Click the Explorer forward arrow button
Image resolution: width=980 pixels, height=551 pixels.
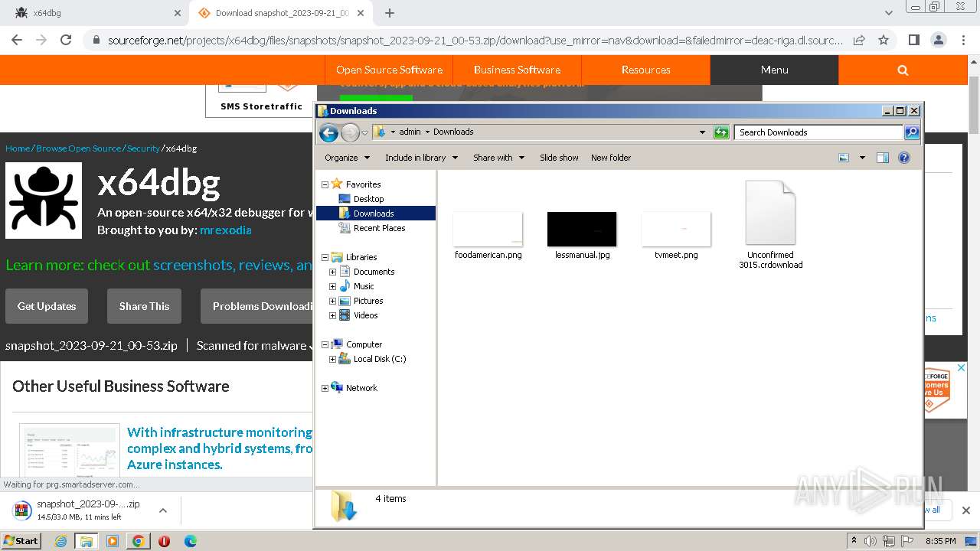(350, 132)
